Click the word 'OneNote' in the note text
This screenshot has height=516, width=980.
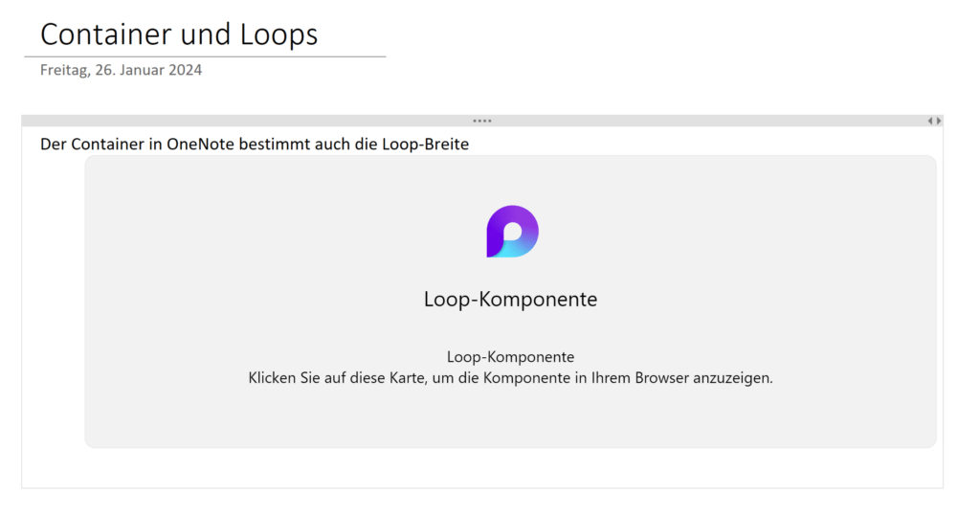(x=201, y=145)
